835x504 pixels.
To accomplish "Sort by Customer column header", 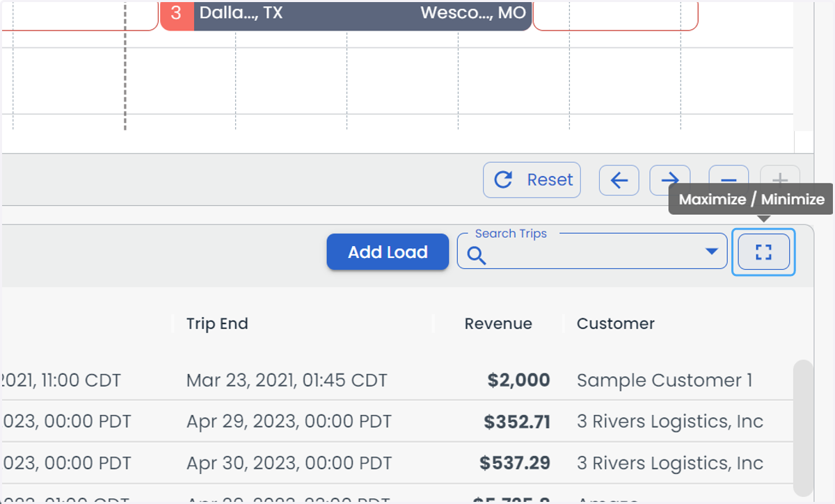I will pyautogui.click(x=616, y=323).
